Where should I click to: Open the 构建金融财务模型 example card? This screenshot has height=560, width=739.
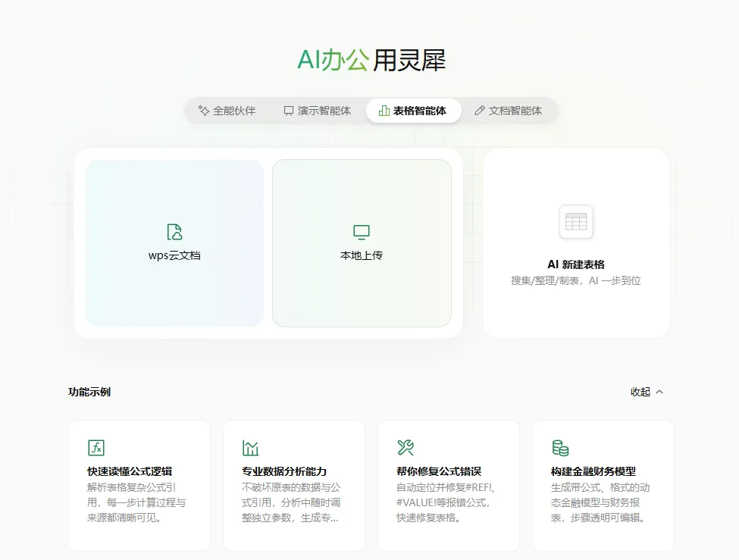click(603, 486)
